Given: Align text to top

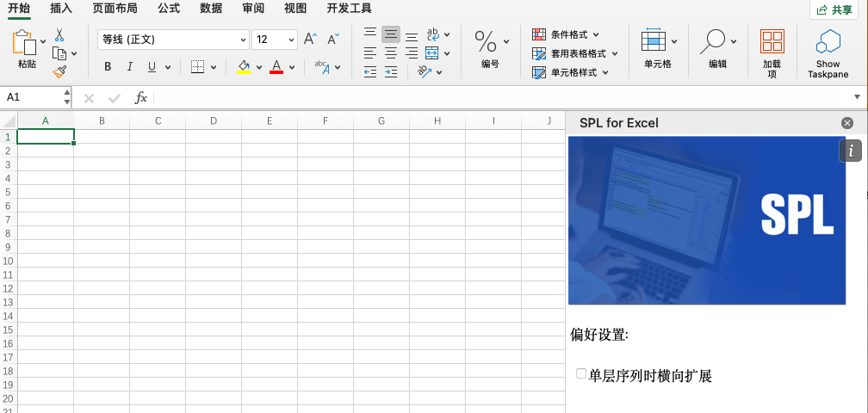Looking at the screenshot, I should point(369,34).
